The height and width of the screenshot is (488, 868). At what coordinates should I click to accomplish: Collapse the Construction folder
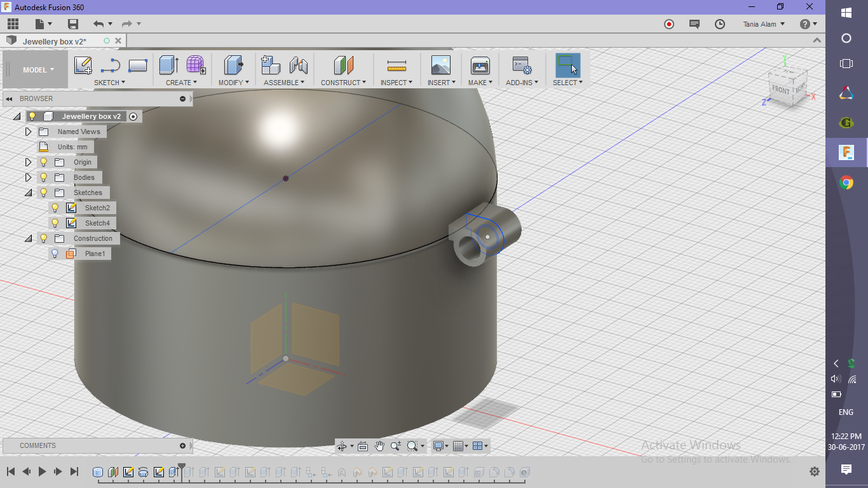click(28, 238)
